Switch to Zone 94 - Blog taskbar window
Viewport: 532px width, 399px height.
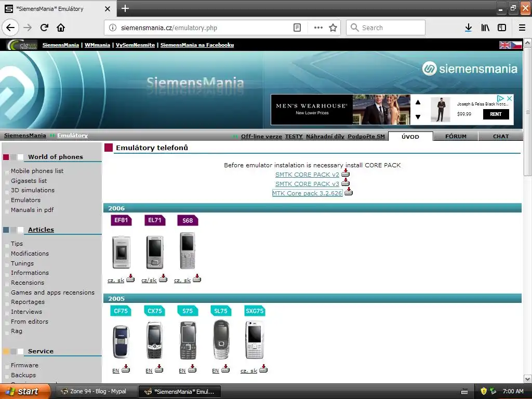point(96,391)
